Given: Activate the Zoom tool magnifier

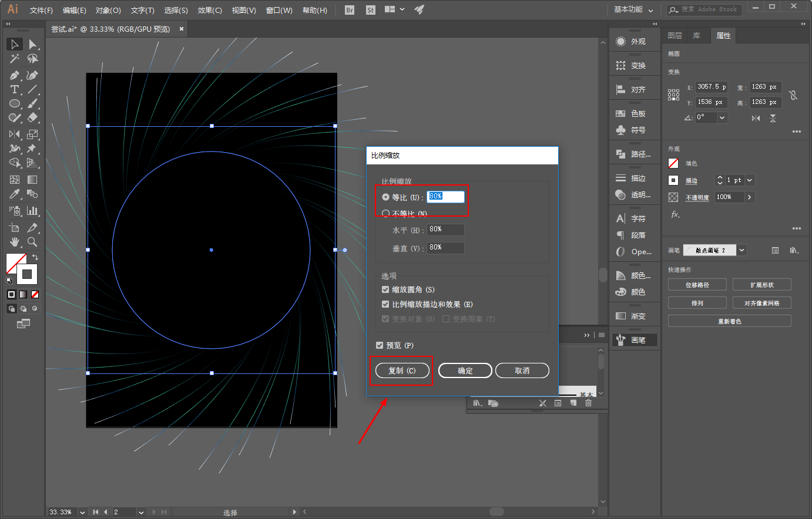Looking at the screenshot, I should tap(32, 242).
